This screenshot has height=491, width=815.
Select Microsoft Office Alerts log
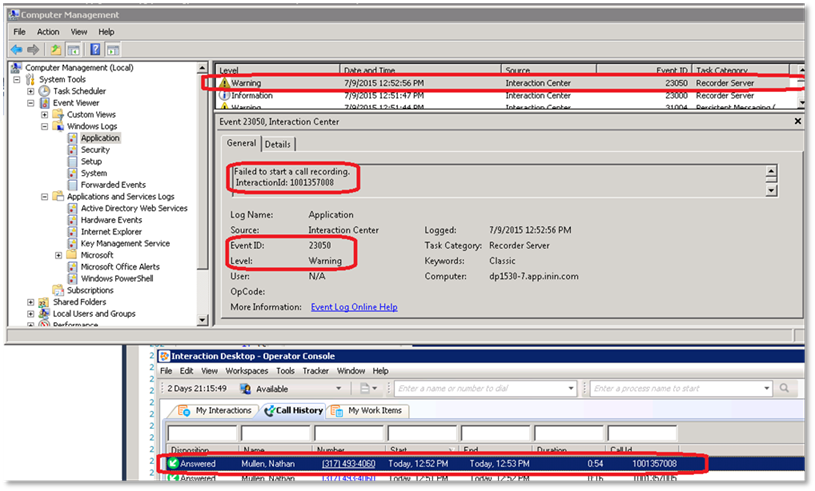coord(120,267)
